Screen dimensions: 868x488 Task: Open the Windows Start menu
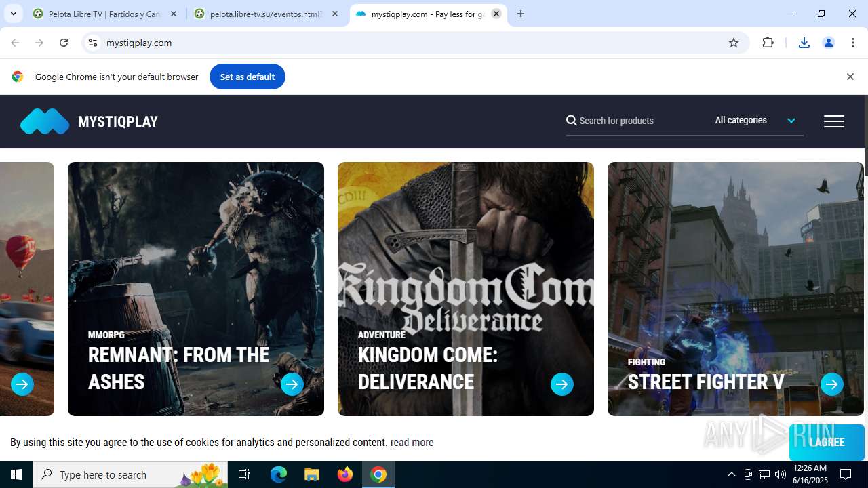tap(16, 474)
